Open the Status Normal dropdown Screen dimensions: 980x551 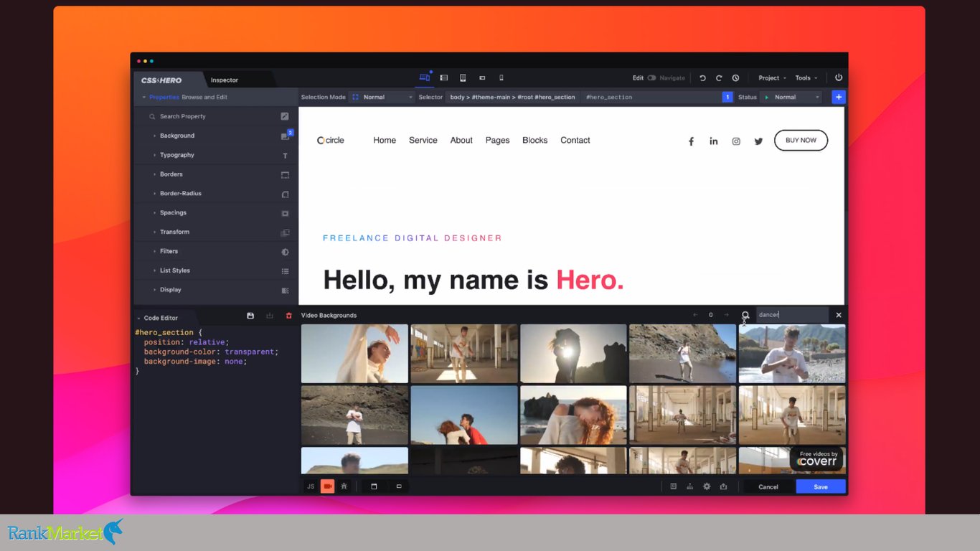click(x=790, y=97)
